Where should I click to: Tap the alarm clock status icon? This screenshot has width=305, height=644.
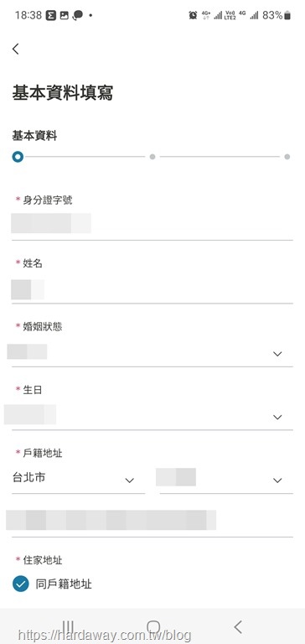click(193, 16)
